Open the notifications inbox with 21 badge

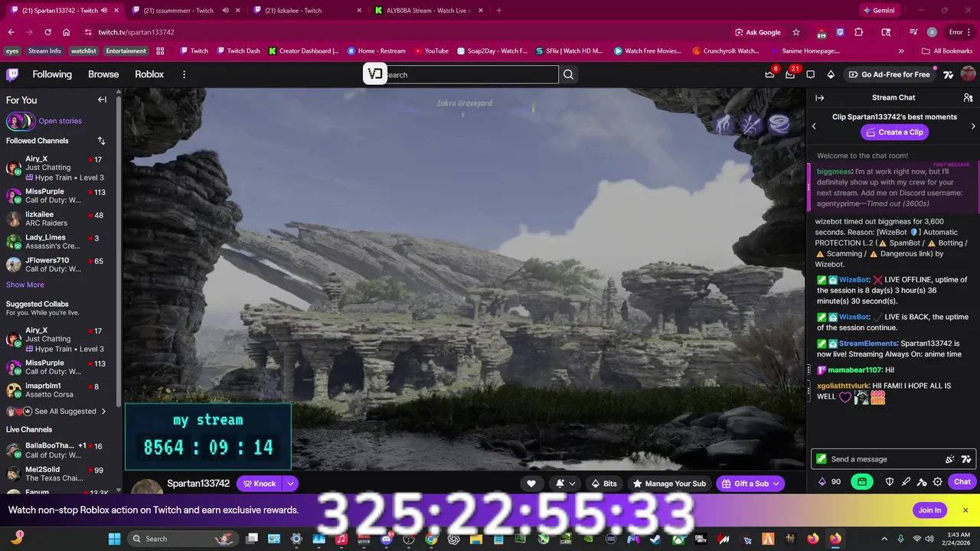click(x=790, y=74)
